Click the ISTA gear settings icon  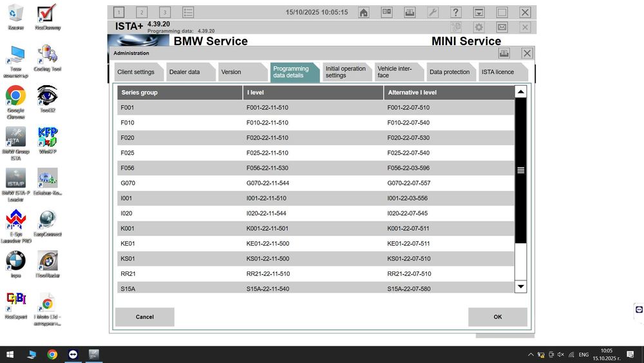point(479,28)
